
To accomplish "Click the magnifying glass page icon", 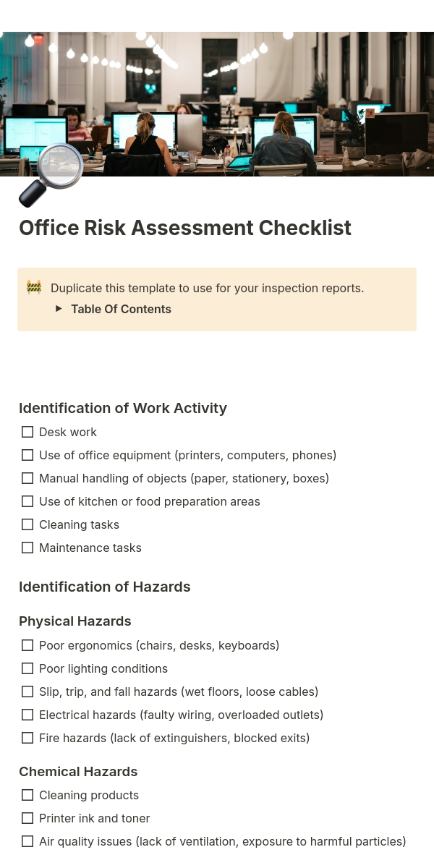I will 51,176.
